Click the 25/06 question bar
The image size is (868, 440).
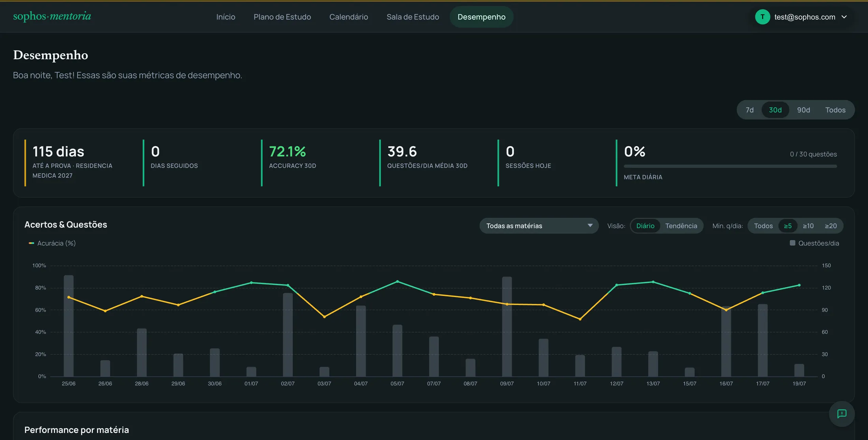(69, 325)
